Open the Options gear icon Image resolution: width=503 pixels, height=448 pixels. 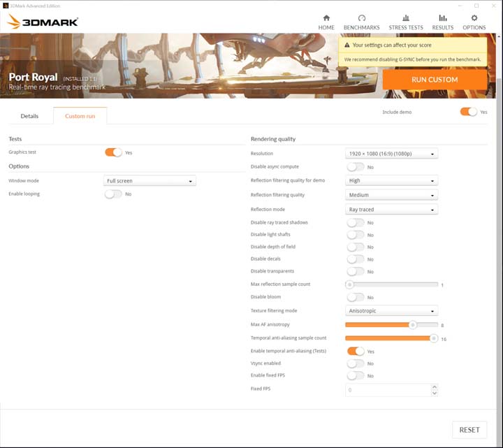point(474,18)
